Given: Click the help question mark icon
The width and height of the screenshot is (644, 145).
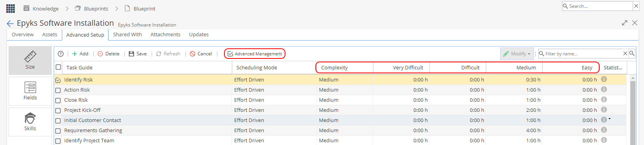Looking at the screenshot, I should (x=61, y=54).
